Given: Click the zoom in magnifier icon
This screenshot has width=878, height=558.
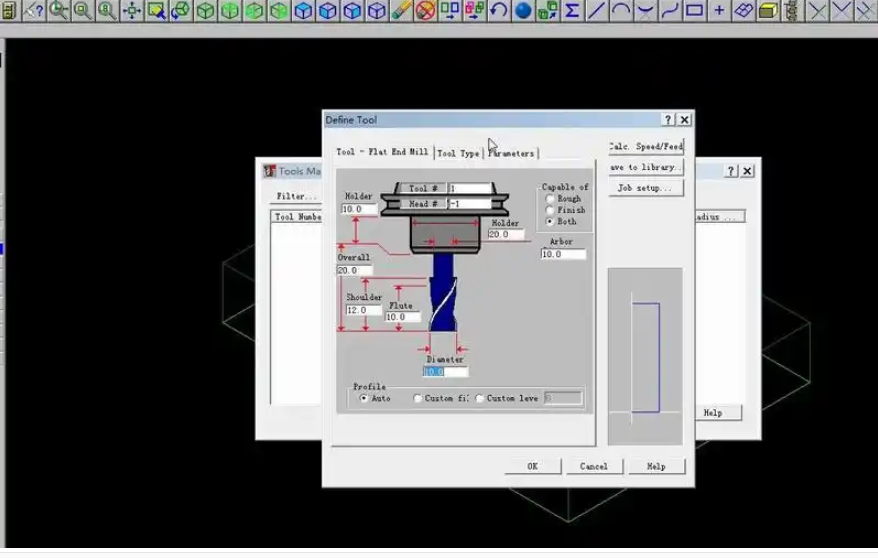Looking at the screenshot, I should pos(59,11).
